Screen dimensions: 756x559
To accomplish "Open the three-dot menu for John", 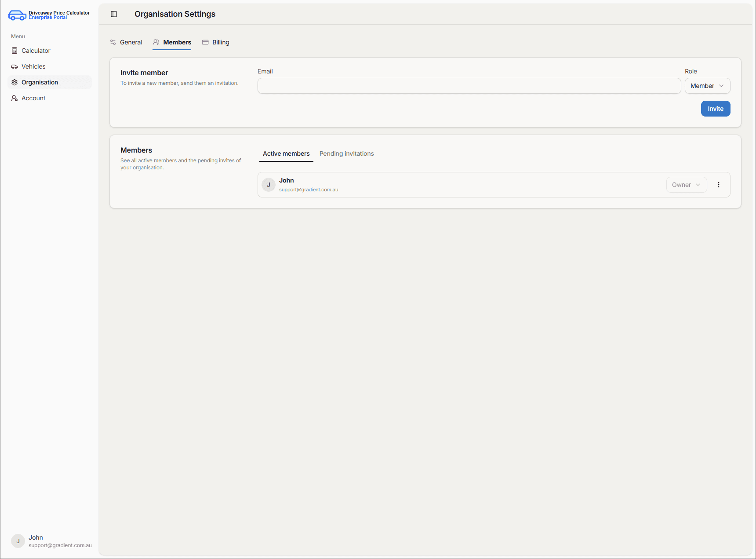I will pos(719,185).
